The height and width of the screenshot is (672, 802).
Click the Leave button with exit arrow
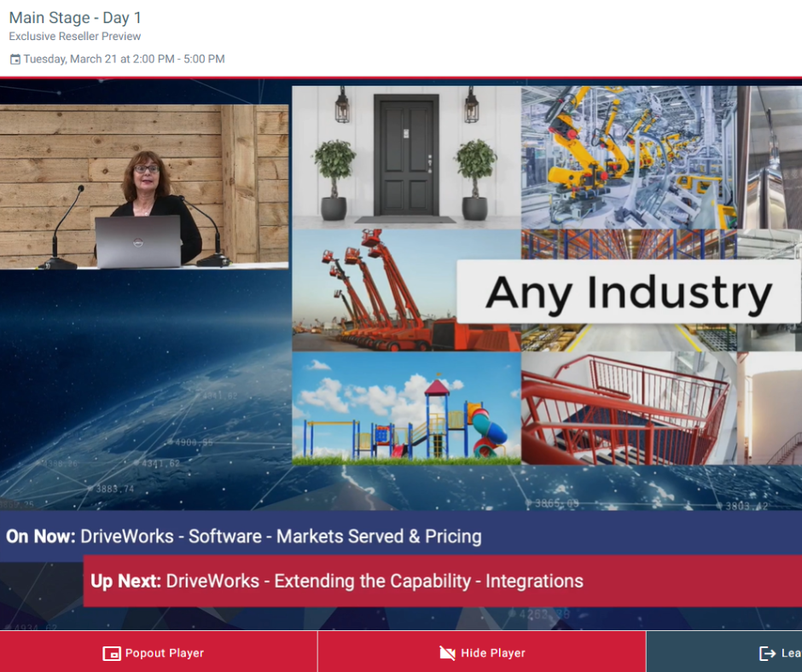coord(724,652)
